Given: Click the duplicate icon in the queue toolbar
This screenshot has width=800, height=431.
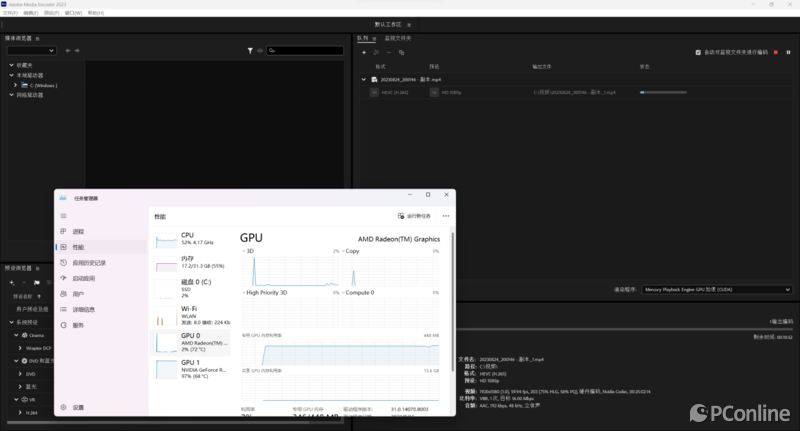Looking at the screenshot, I should (x=402, y=53).
